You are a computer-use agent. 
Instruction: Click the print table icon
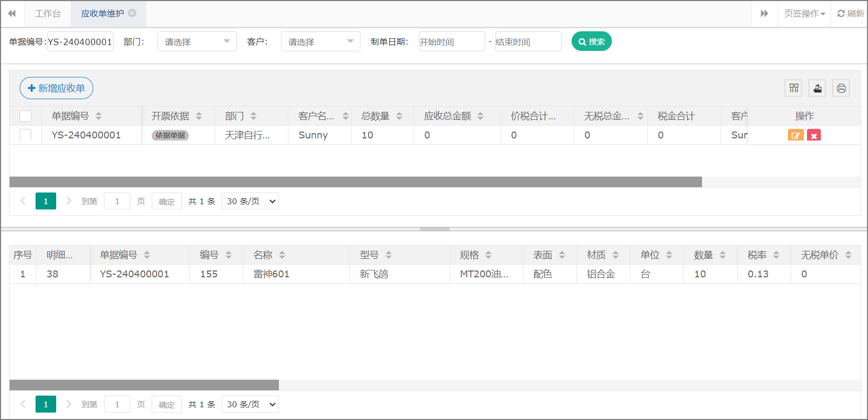pyautogui.click(x=841, y=88)
